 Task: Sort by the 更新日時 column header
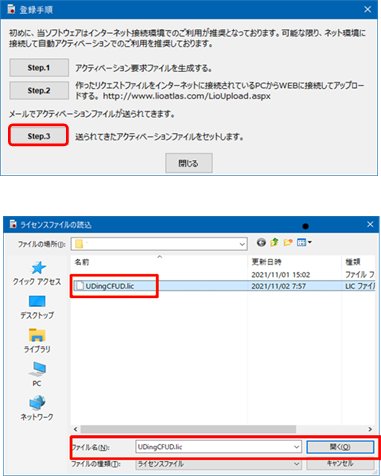295,262
